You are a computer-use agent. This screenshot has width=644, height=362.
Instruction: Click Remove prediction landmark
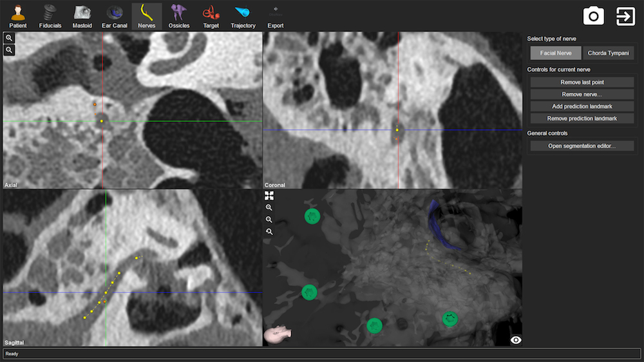(x=582, y=119)
